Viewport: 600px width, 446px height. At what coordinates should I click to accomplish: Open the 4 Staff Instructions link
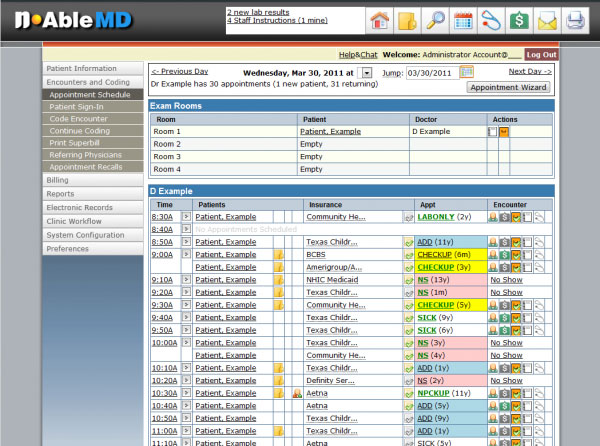(x=277, y=20)
